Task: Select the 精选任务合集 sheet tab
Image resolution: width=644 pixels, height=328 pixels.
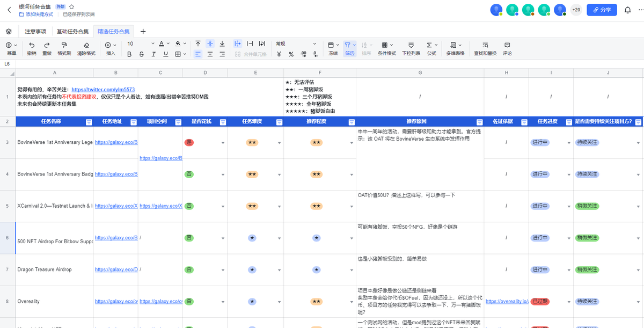Action: pos(114,32)
